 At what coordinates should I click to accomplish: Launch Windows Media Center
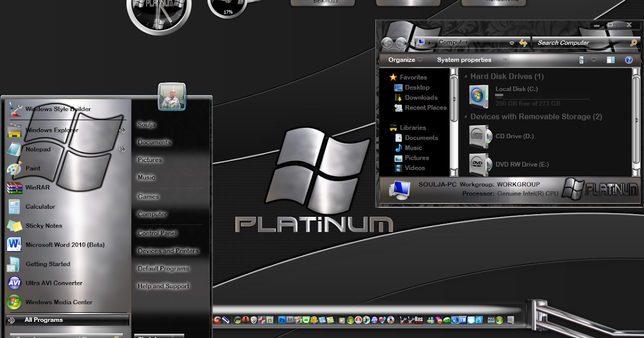tap(58, 303)
